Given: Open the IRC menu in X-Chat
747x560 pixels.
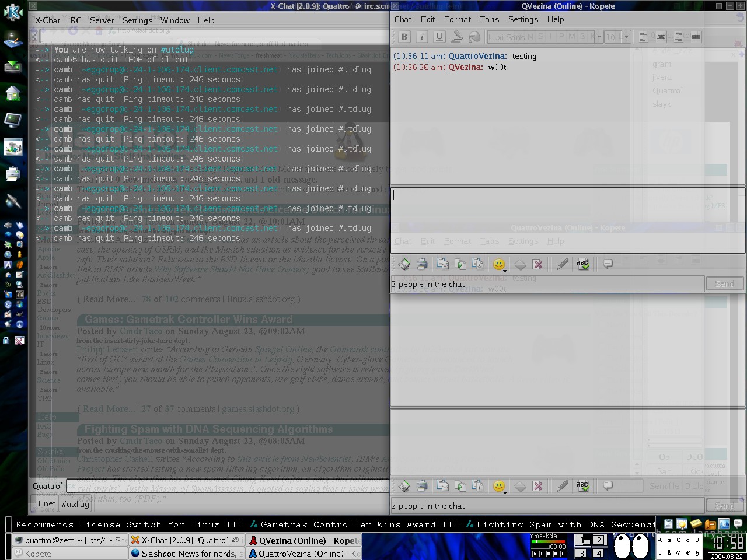Looking at the screenshot, I should pos(75,20).
